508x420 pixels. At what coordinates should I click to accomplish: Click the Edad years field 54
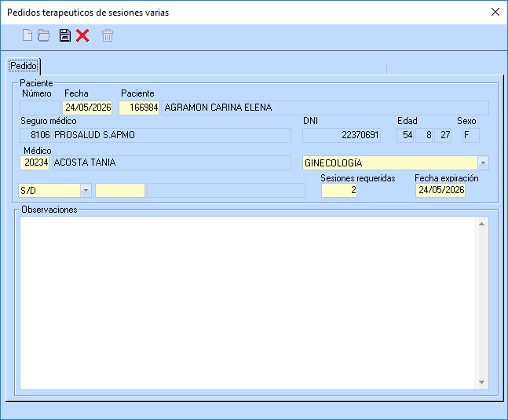click(405, 135)
